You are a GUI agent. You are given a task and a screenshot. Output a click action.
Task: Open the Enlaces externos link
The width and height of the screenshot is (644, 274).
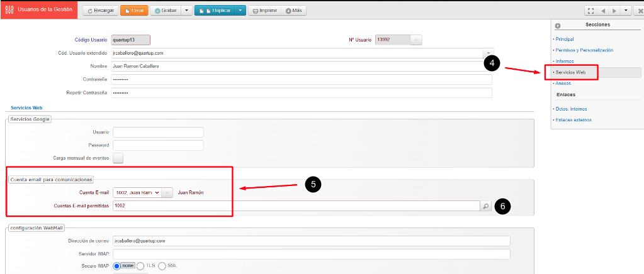(572, 120)
